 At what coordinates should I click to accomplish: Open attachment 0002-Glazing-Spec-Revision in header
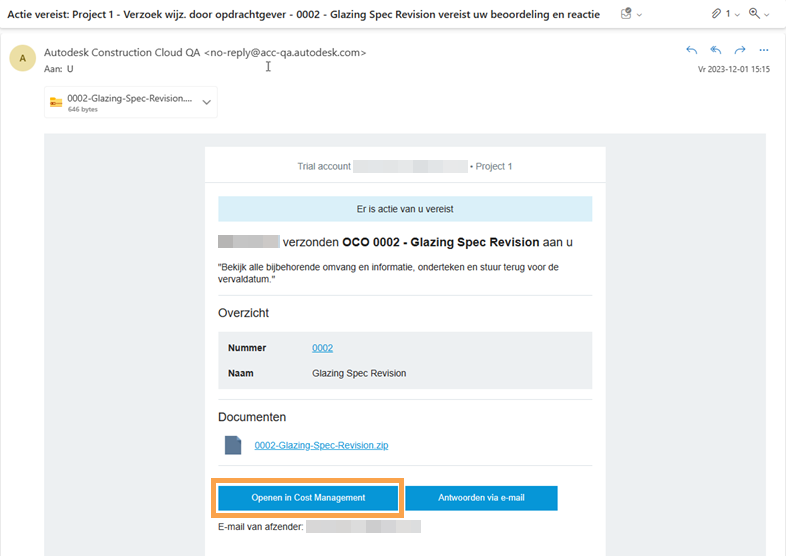[130, 102]
